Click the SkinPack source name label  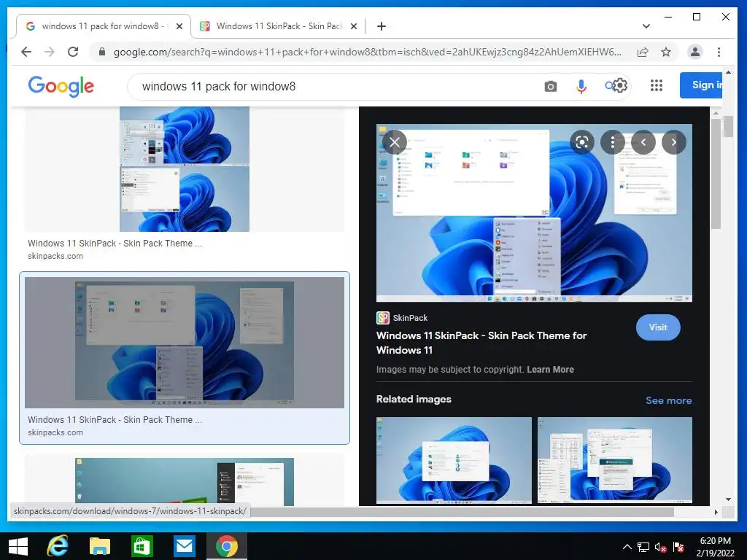pos(410,318)
